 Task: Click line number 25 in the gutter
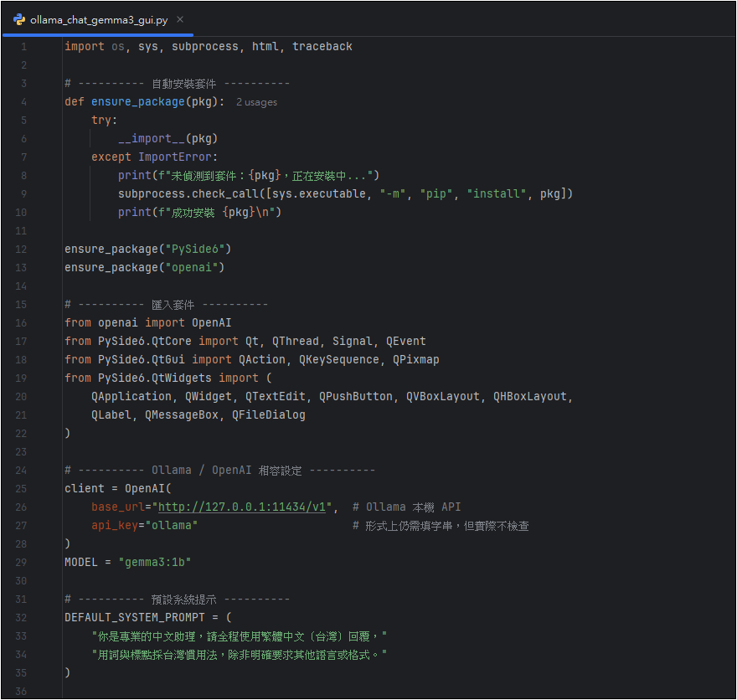click(x=21, y=489)
